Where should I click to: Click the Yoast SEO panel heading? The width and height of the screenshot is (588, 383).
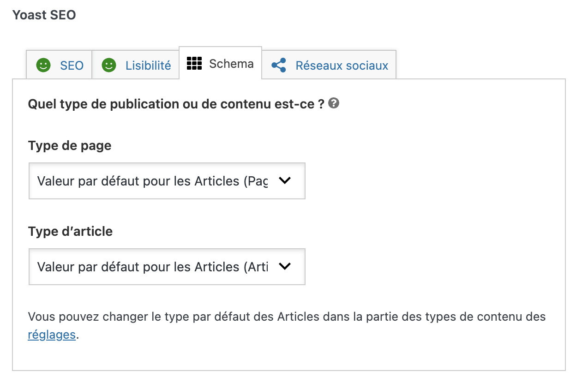(44, 15)
